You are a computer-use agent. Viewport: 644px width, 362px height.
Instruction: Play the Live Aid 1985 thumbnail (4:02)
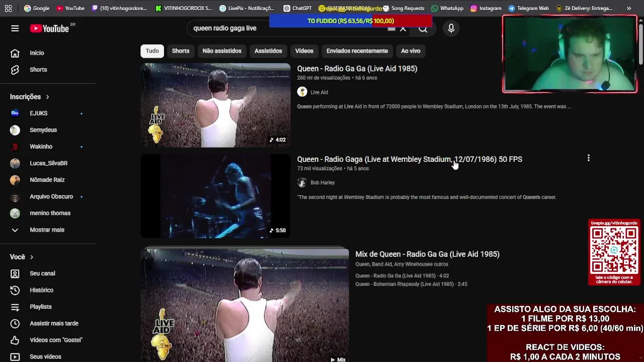[215, 105]
